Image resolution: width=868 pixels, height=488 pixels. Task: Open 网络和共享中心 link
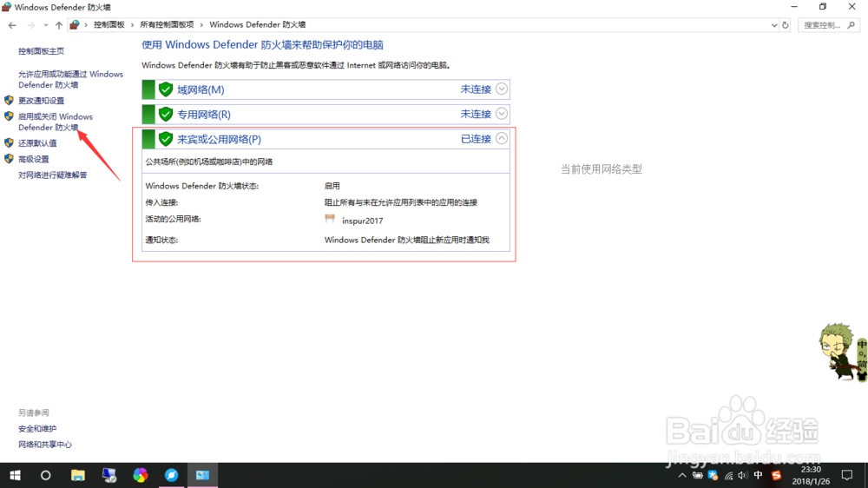tap(45, 445)
